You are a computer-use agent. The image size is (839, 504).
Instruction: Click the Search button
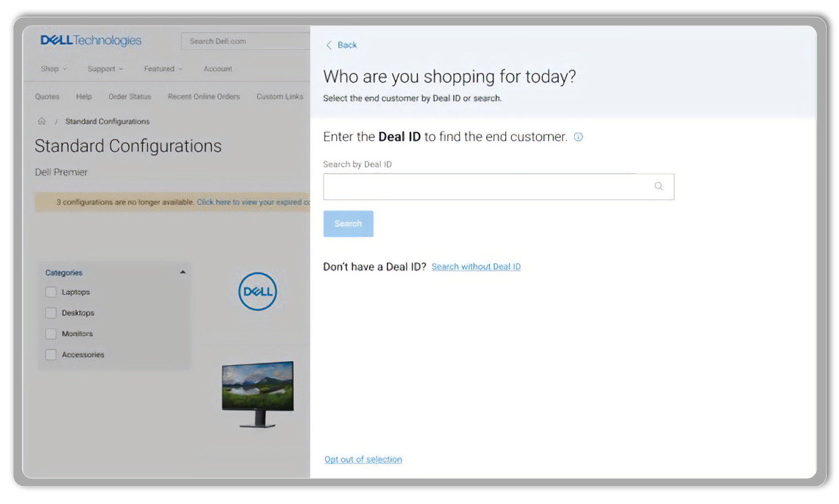(348, 224)
